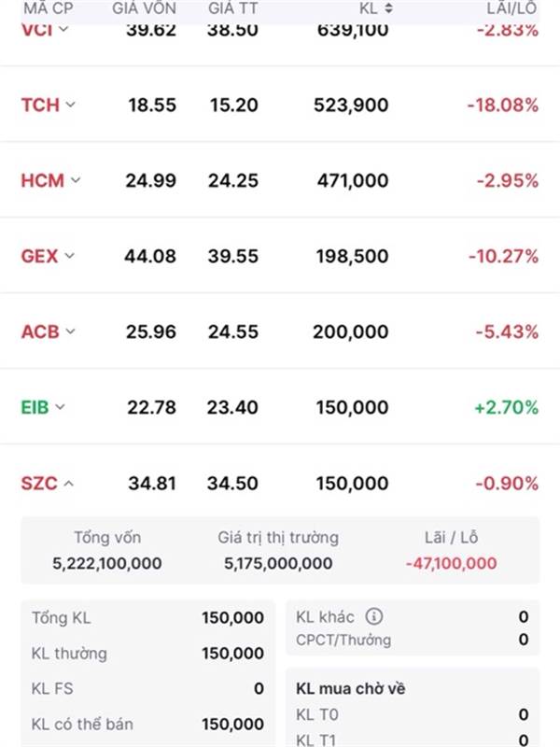Expand the VCI row chevron
The height and width of the screenshot is (747, 560).
click(x=63, y=29)
